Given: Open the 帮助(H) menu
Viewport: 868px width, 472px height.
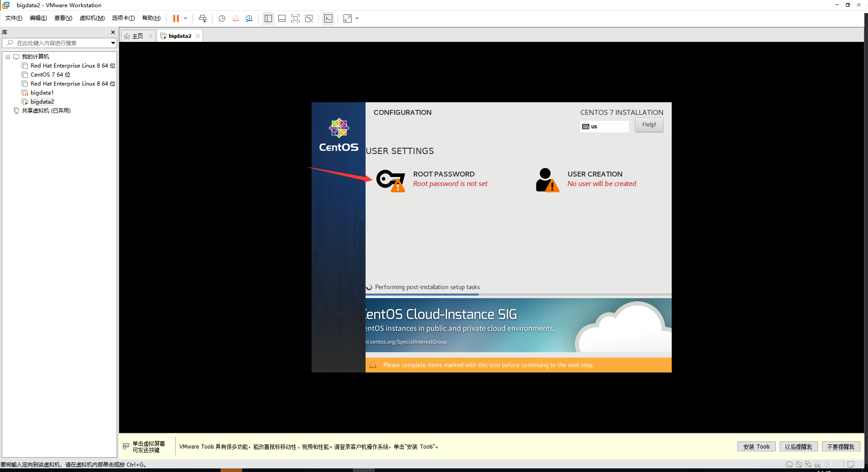Looking at the screenshot, I should 151,18.
